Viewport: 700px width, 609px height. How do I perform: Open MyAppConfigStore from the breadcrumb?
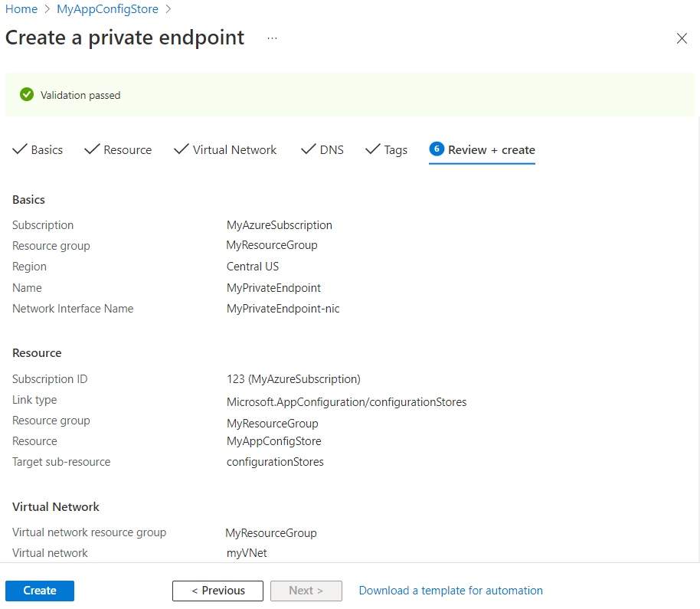tap(107, 9)
